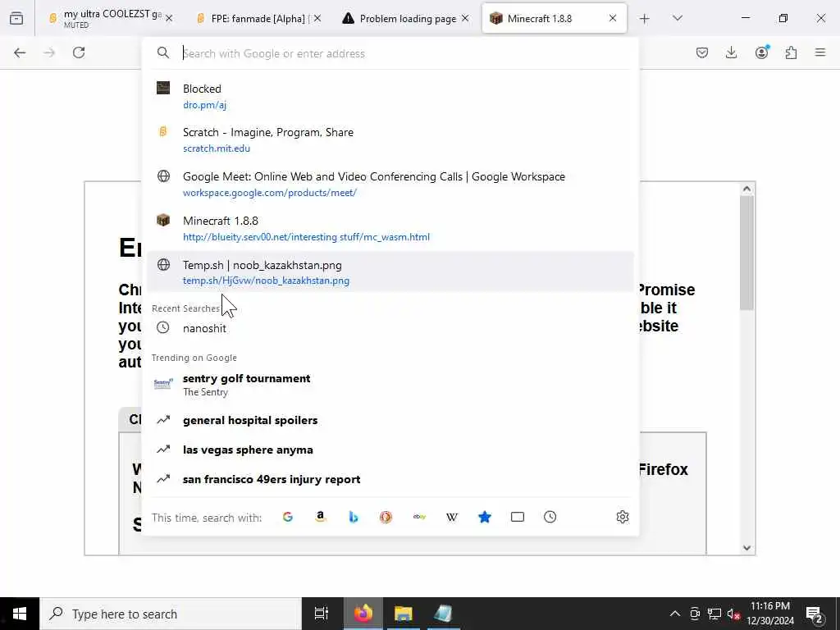Show hidden system tray icons
This screenshot has height=630, width=840.
click(x=675, y=614)
